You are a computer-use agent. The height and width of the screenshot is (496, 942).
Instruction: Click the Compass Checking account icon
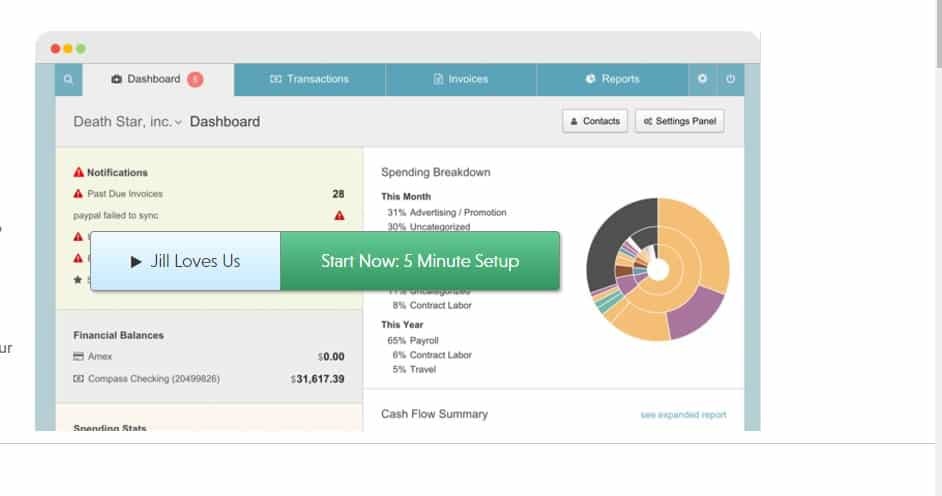[x=79, y=379]
